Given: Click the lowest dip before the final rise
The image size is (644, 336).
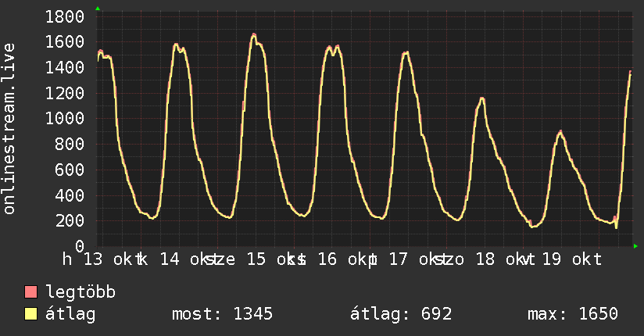Looking at the screenshot, I should tap(616, 227).
